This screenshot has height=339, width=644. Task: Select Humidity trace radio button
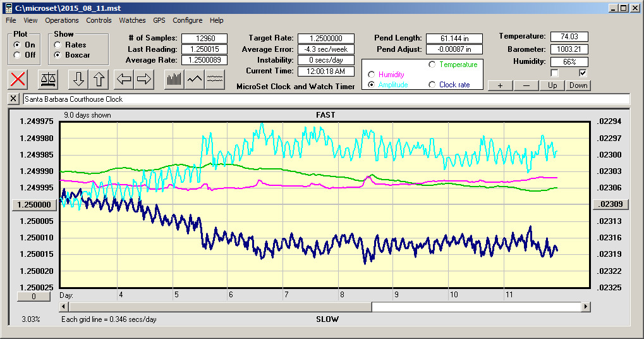pyautogui.click(x=371, y=75)
